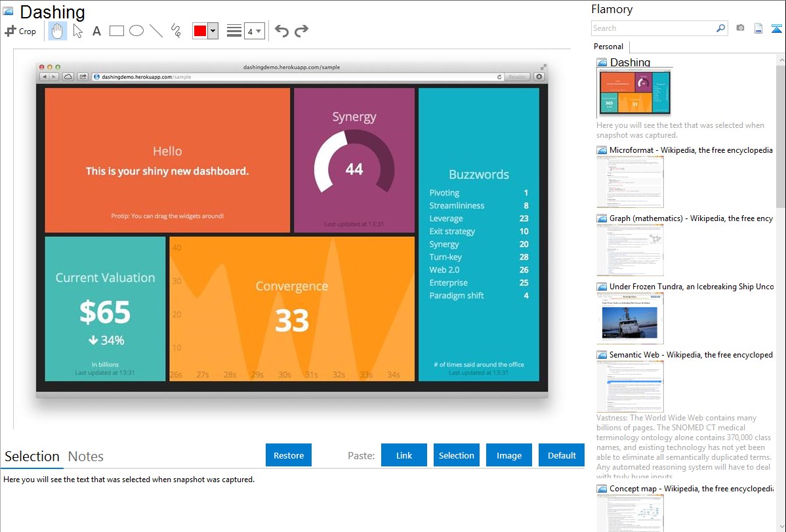The height and width of the screenshot is (532, 786).
Task: Click the 'Graph (mathematics) - Wikipedia' title
Action: 691,218
